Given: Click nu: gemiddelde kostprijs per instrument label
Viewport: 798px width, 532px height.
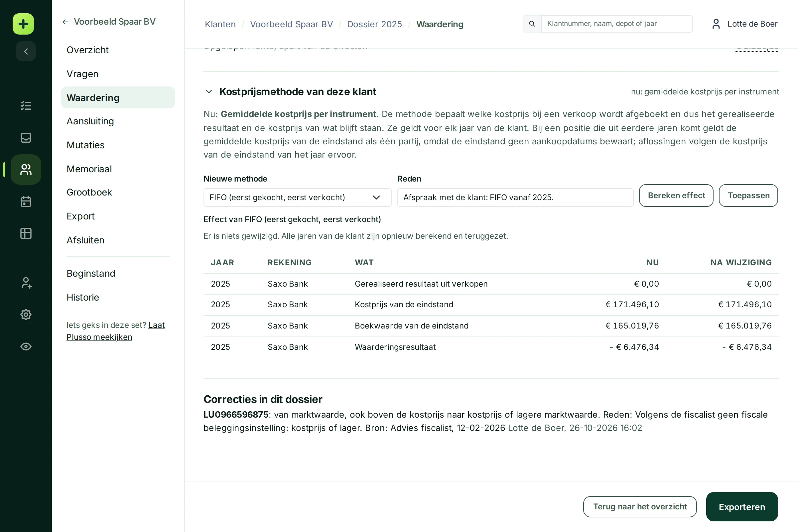Looking at the screenshot, I should coord(705,92).
